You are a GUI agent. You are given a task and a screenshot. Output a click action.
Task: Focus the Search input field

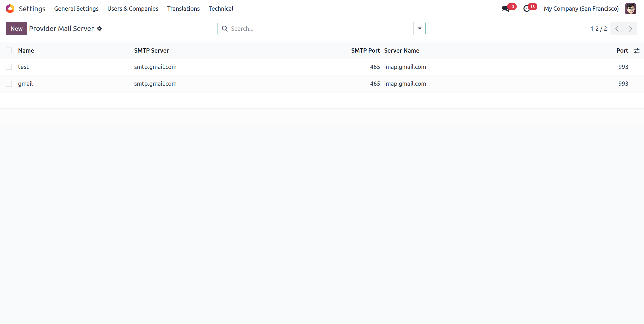[320, 29]
